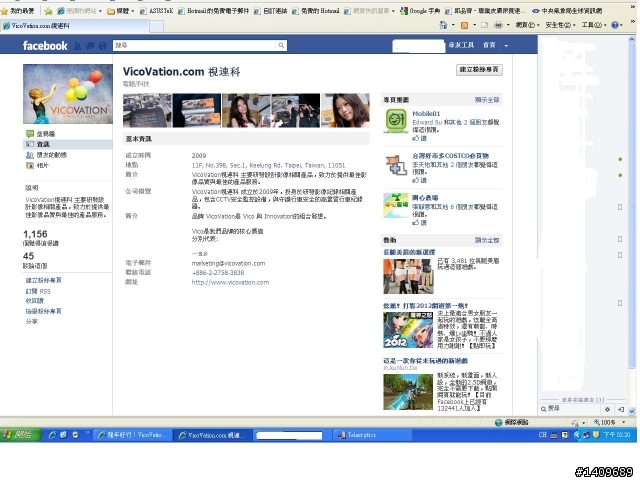This screenshot has width=640, height=480.
Task: Click the facebook logo in header
Action: pyautogui.click(x=45, y=46)
